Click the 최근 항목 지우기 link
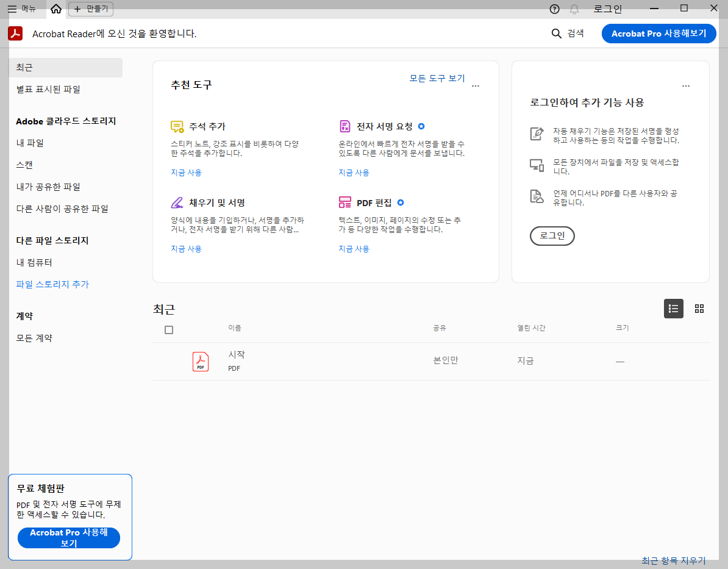728x569 pixels. point(673,560)
